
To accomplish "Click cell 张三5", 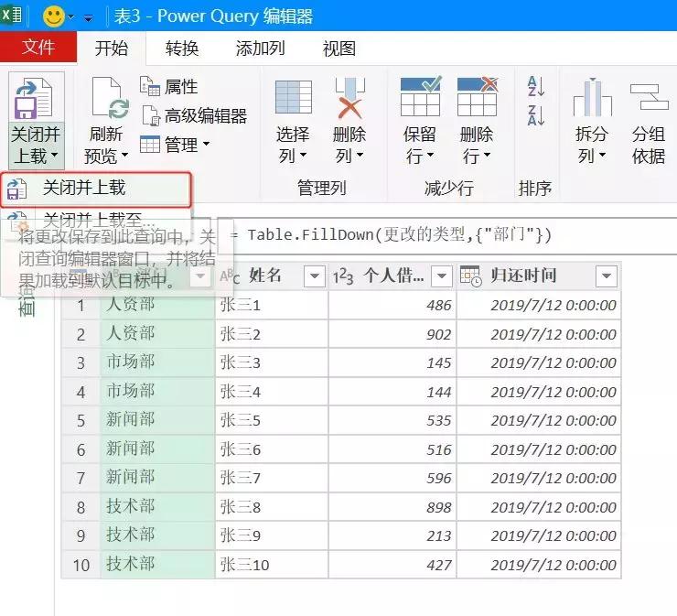I will (272, 420).
